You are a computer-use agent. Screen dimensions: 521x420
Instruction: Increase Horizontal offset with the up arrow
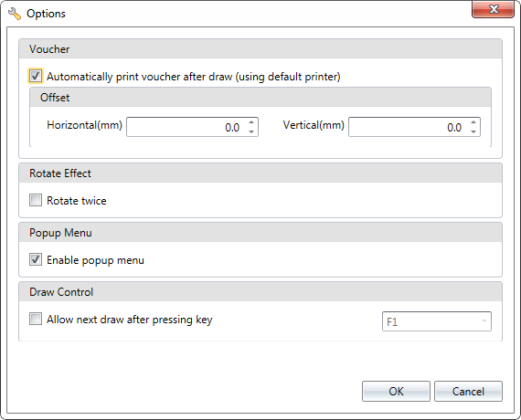pos(251,122)
